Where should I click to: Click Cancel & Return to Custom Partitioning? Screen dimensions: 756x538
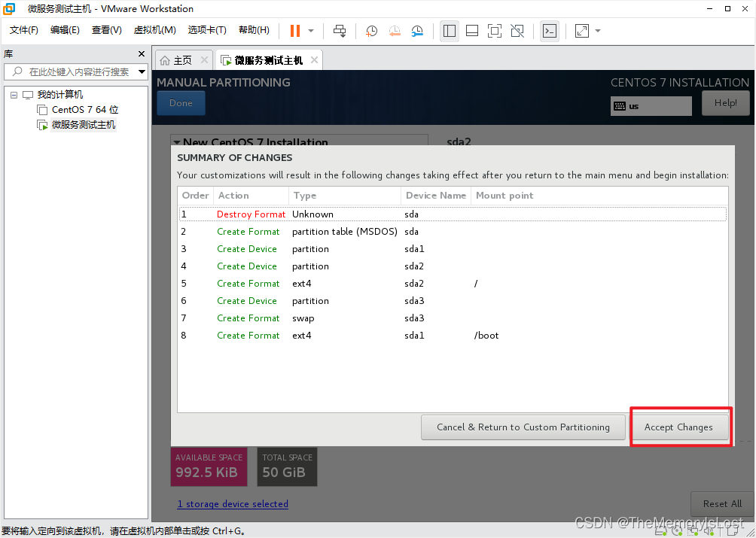[x=523, y=427]
